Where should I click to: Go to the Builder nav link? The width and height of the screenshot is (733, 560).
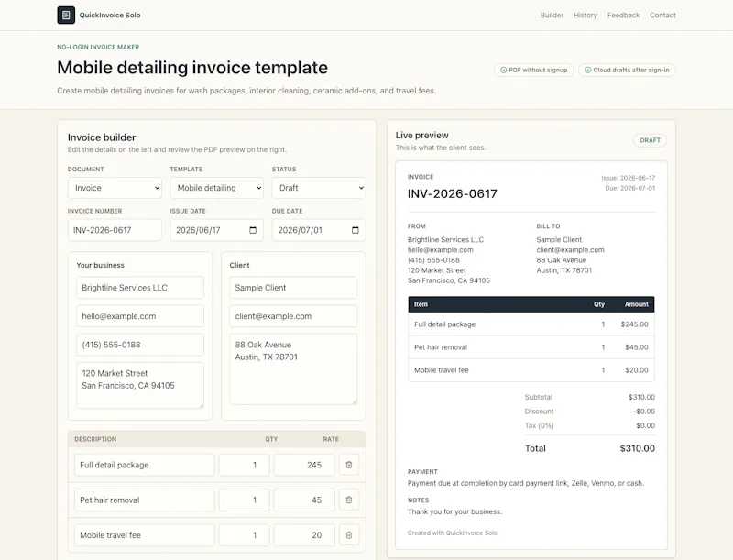(x=552, y=15)
